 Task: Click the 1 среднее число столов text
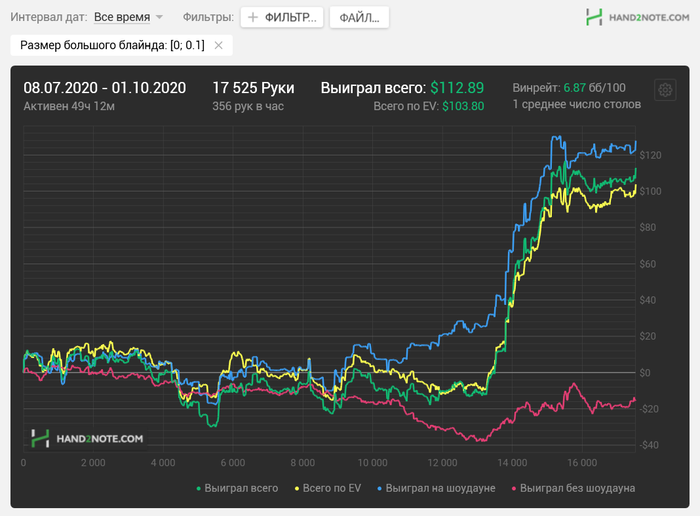(x=576, y=104)
